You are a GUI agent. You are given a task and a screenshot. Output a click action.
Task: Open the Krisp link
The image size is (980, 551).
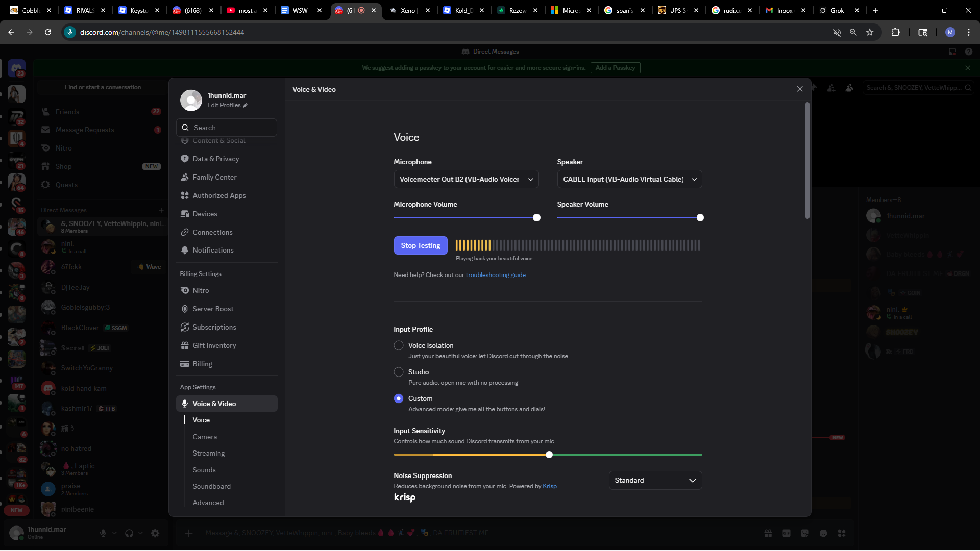click(x=550, y=486)
